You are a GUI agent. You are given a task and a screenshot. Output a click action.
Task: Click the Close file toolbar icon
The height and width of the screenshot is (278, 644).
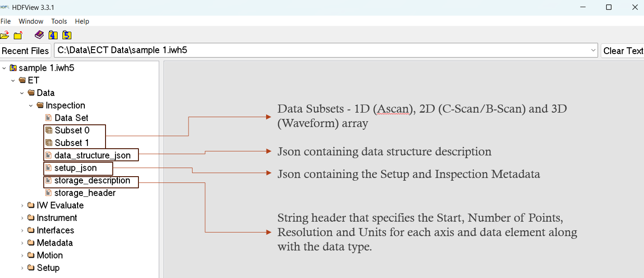click(x=18, y=35)
